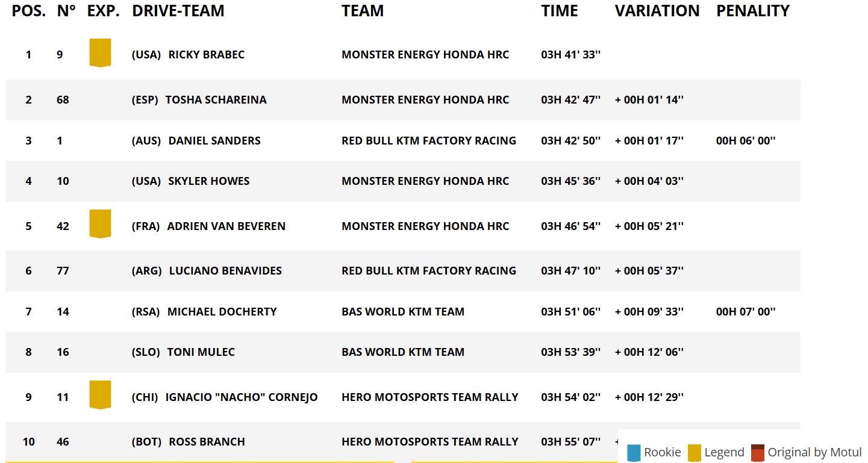Click the yellow Legend key icon

coord(694,453)
